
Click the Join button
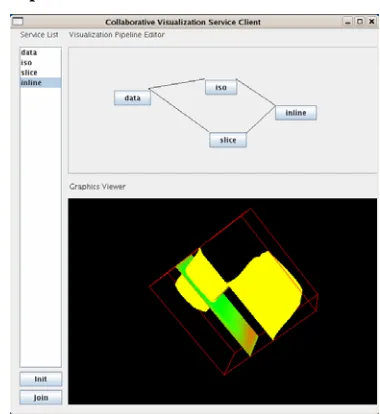(x=41, y=397)
